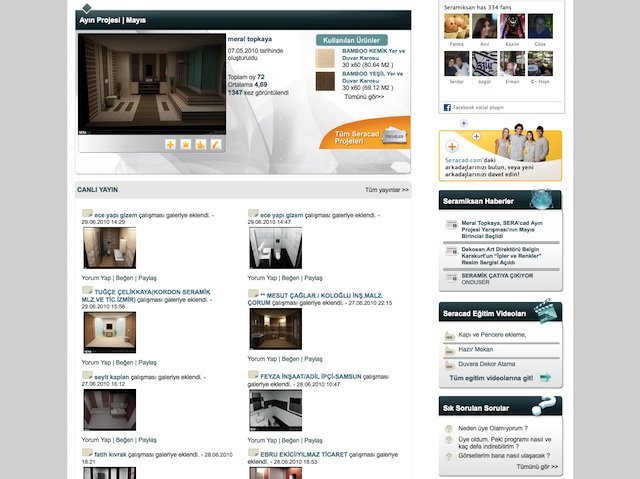Open ece yapı gizem 14:29 gallery thumbnail
640x479 pixels.
click(x=109, y=248)
